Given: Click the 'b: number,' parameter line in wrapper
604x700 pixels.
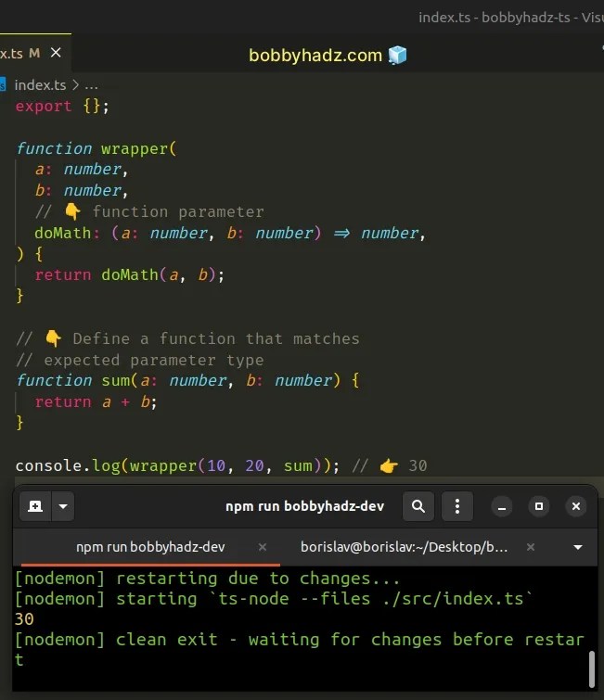Looking at the screenshot, I should 82,191.
